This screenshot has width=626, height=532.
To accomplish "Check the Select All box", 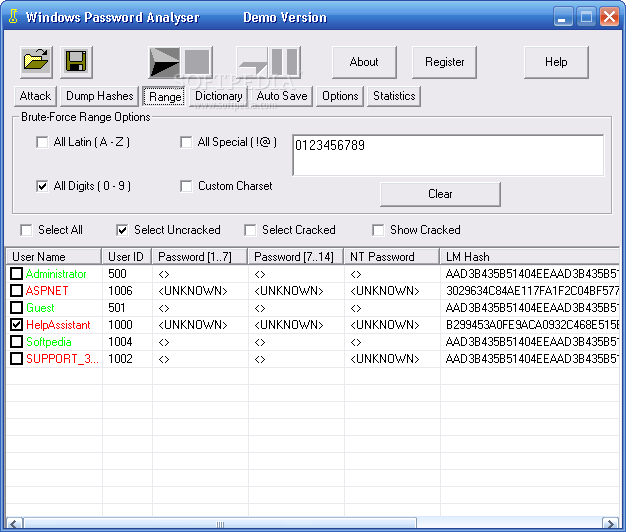I will pos(26,230).
